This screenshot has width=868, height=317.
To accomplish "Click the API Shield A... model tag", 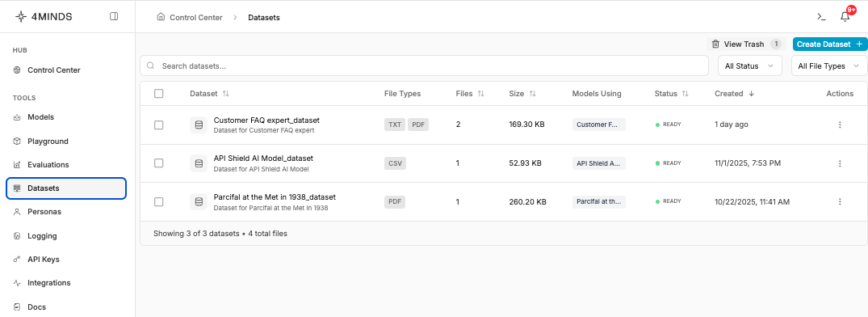I will click(x=599, y=163).
